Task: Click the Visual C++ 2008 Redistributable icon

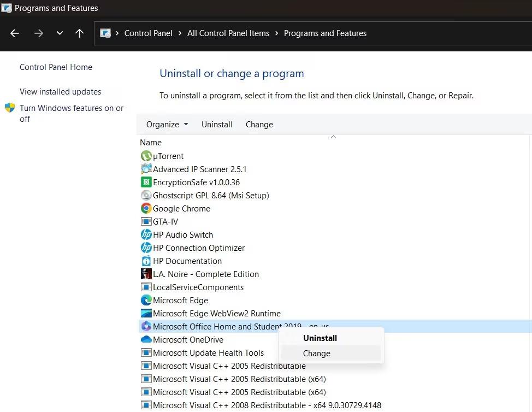Action: click(146, 405)
